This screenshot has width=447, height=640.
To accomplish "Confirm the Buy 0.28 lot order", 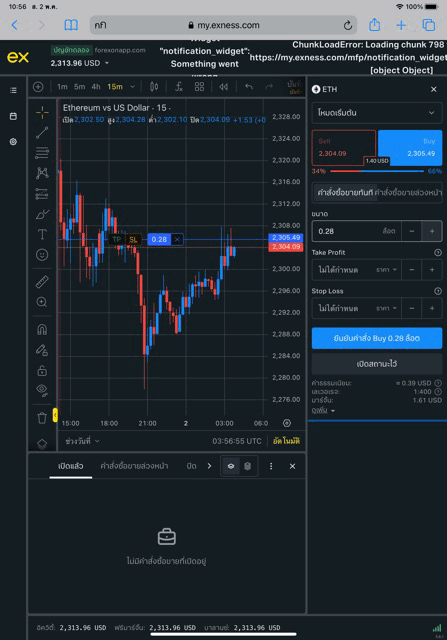I will coord(377,338).
